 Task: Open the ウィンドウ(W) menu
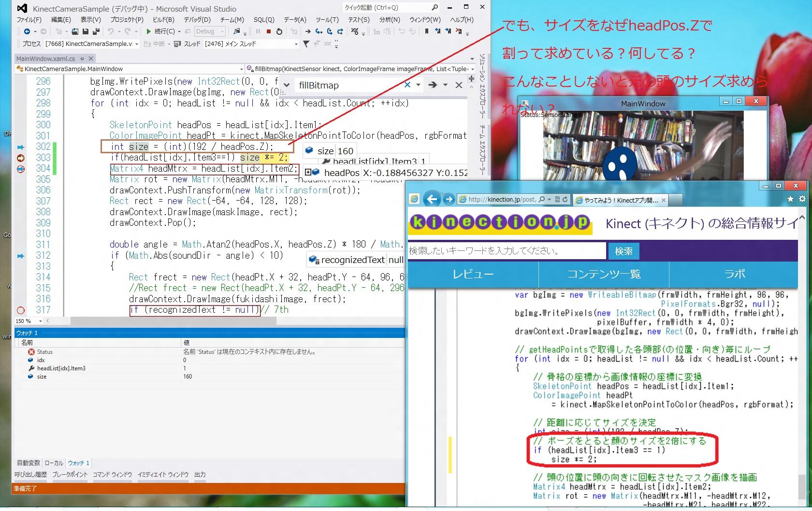[425, 20]
